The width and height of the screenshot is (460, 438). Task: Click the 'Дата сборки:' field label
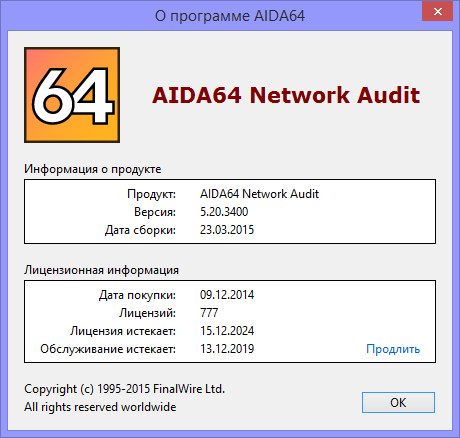tap(140, 230)
